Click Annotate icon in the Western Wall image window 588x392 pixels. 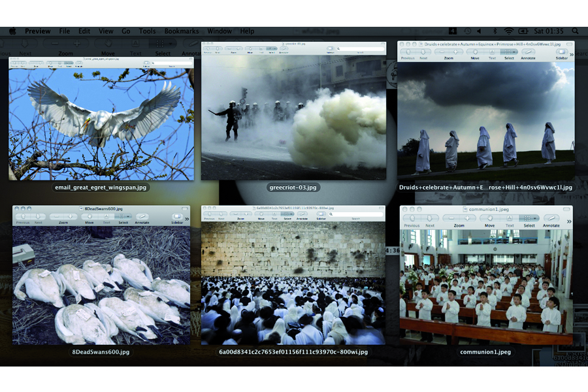pos(302,214)
